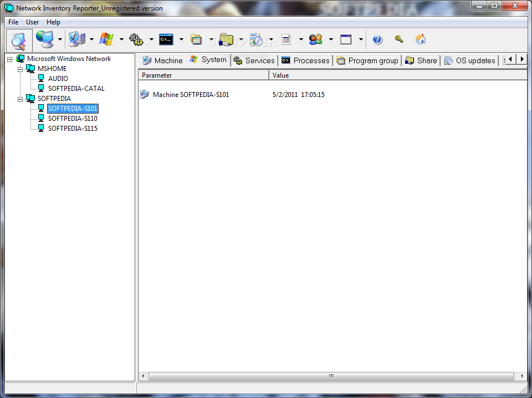The image size is (532, 398).
Task: Click the users group toolbar icon
Action: [315, 39]
